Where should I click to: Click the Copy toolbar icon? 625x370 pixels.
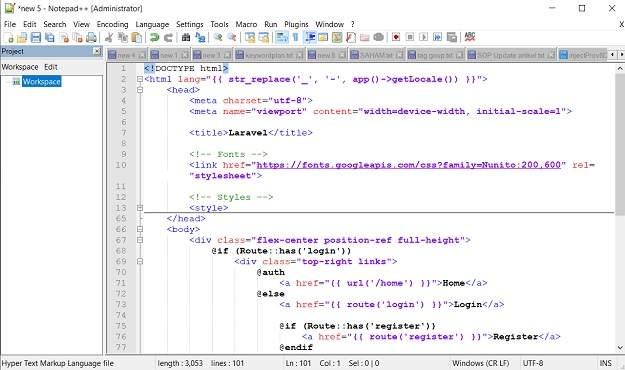123,38
